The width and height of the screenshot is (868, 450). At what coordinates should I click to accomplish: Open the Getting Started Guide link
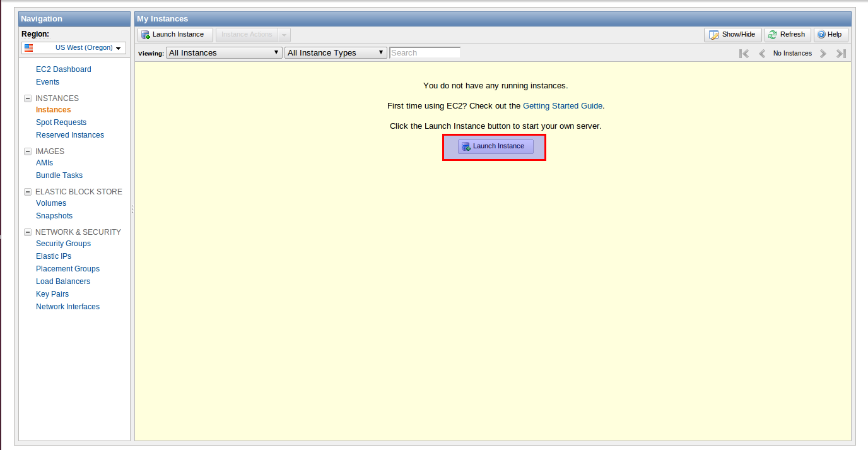pos(563,106)
